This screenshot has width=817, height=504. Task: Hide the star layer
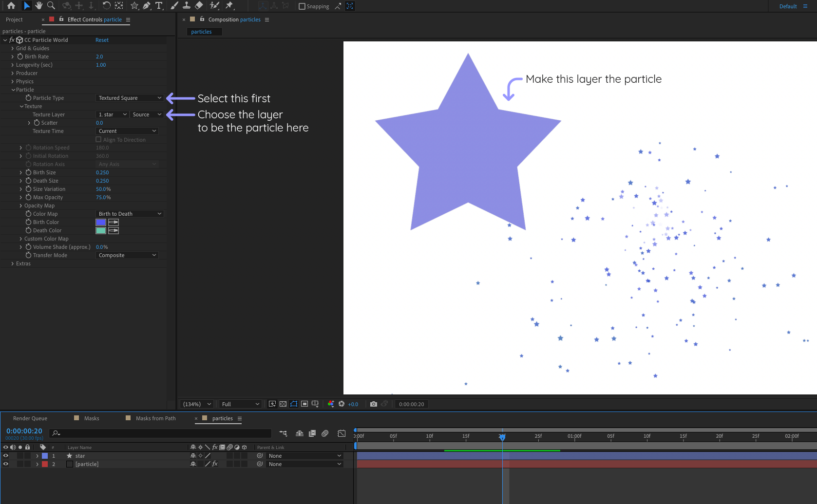point(6,456)
